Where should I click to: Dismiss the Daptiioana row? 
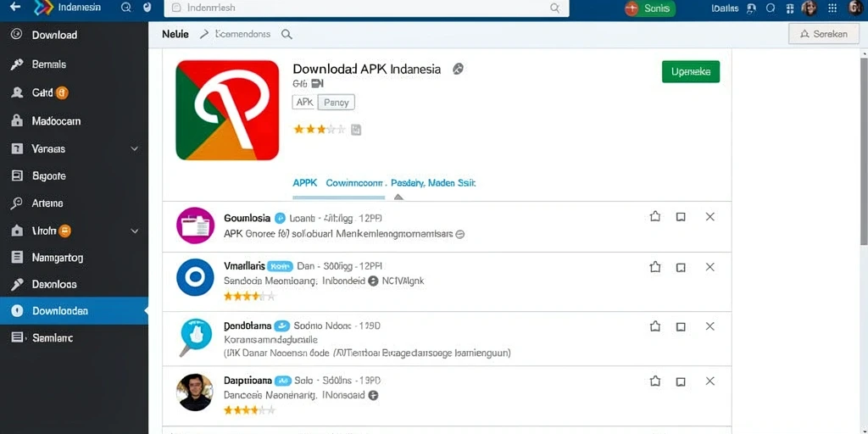710,381
